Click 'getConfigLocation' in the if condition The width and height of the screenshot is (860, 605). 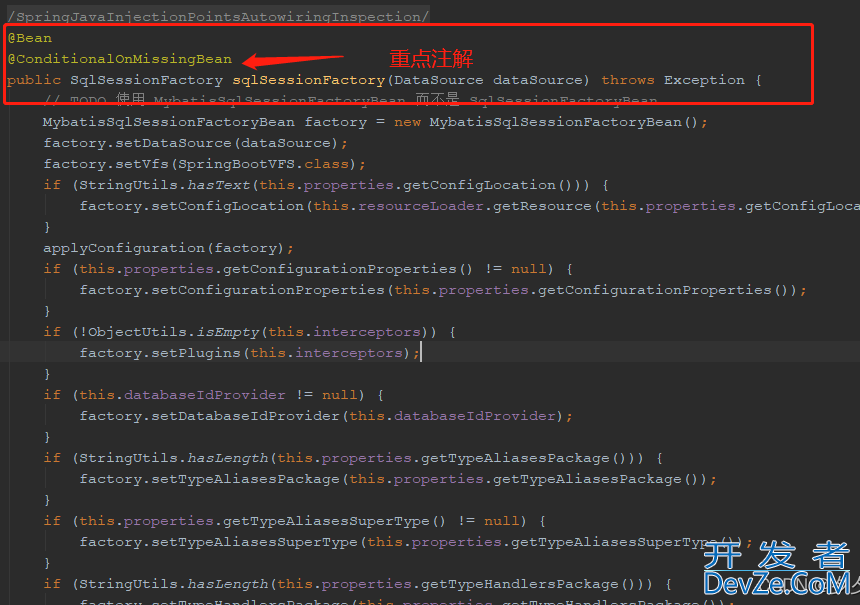[480, 185]
